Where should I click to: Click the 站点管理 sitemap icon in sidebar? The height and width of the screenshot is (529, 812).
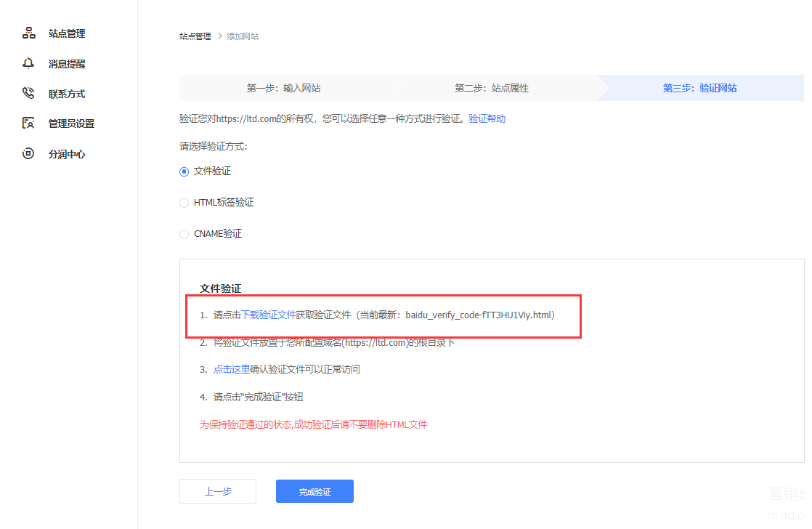pos(29,33)
